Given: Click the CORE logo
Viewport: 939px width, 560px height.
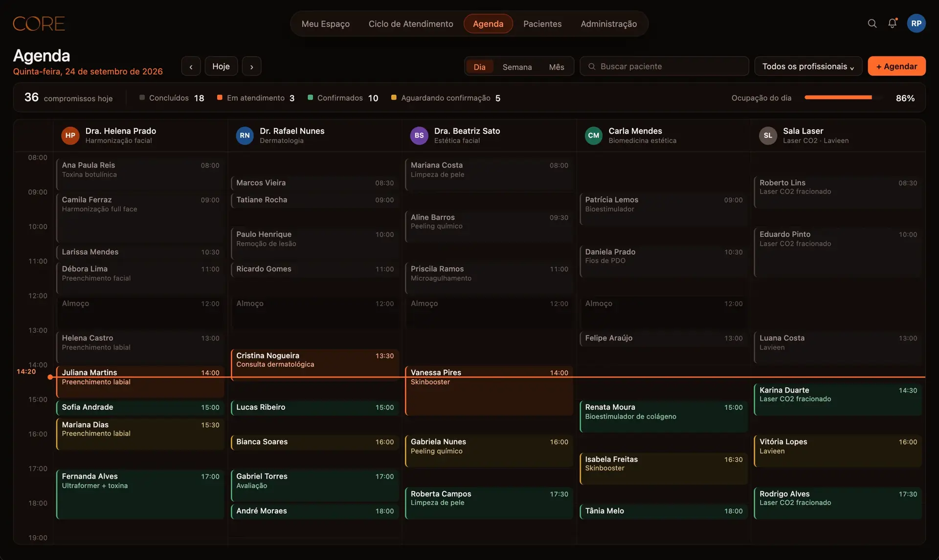Looking at the screenshot, I should coord(39,23).
